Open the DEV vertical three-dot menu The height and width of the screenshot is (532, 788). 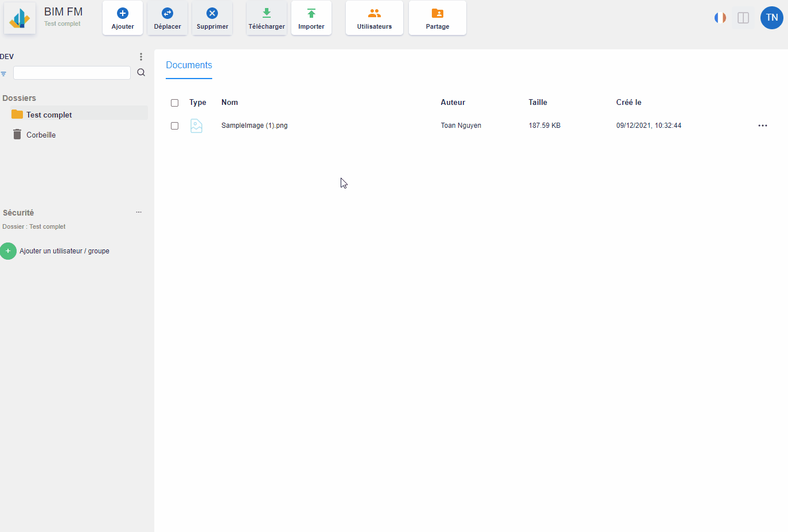pos(141,57)
